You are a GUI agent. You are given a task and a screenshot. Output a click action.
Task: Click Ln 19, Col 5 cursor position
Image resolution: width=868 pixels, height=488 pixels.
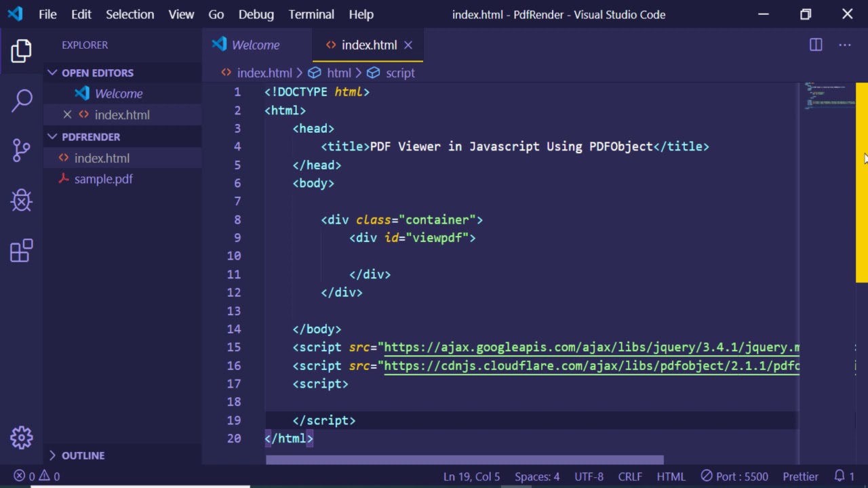pyautogui.click(x=471, y=476)
